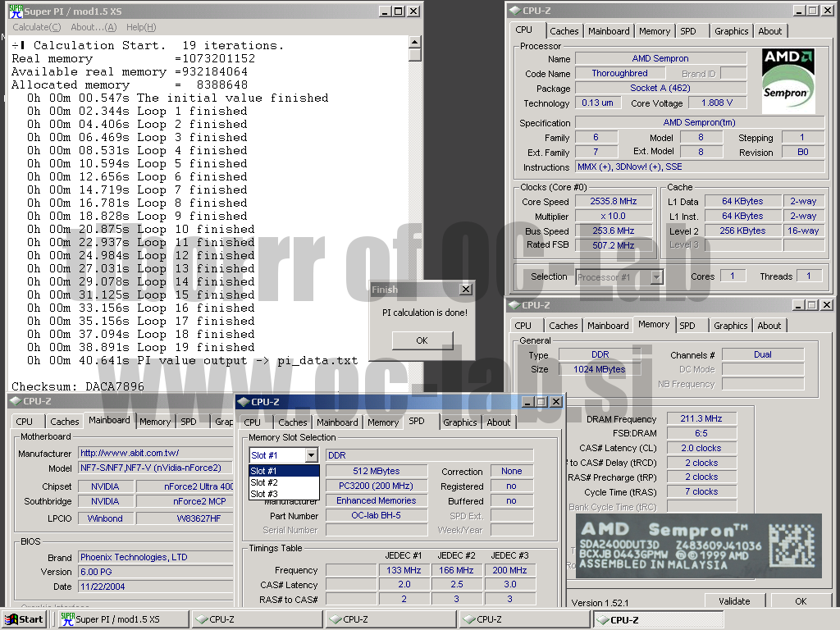Select Memory tab in Mainboard CPU-Z window
The height and width of the screenshot is (630, 840).
point(155,422)
